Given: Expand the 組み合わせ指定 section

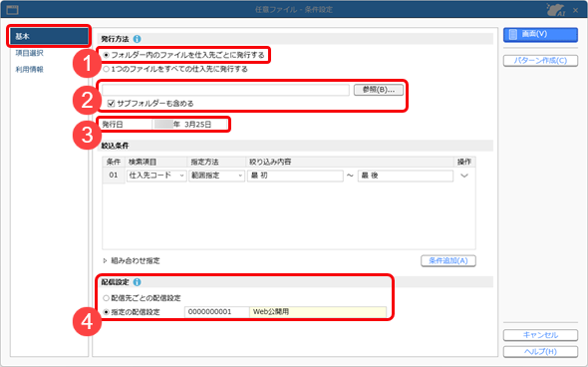Looking at the screenshot, I should (105, 260).
